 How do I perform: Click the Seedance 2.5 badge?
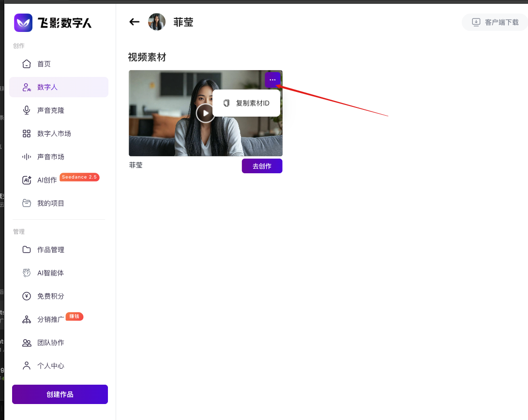tap(79, 177)
